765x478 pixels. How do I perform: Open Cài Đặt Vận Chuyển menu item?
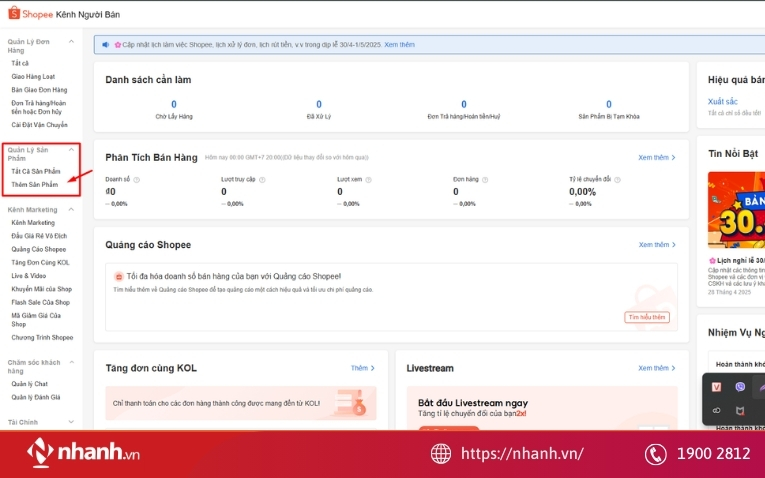[40, 125]
